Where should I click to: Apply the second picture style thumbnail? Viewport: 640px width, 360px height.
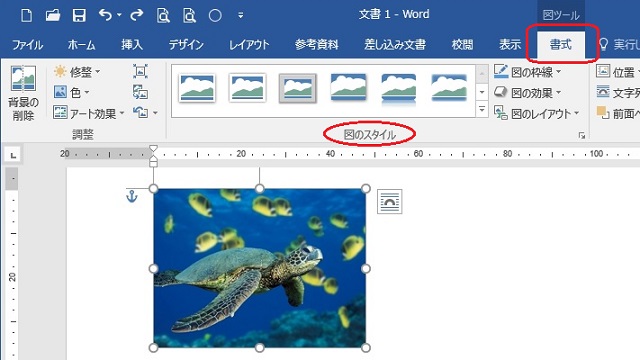247,88
